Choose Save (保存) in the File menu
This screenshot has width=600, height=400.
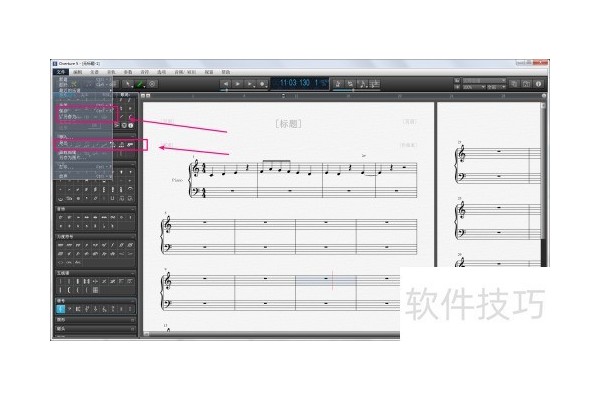[82, 111]
